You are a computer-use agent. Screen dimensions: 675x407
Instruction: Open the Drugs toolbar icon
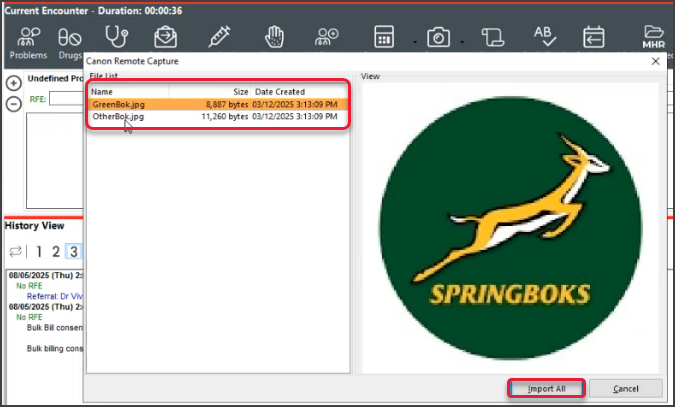coord(70,42)
